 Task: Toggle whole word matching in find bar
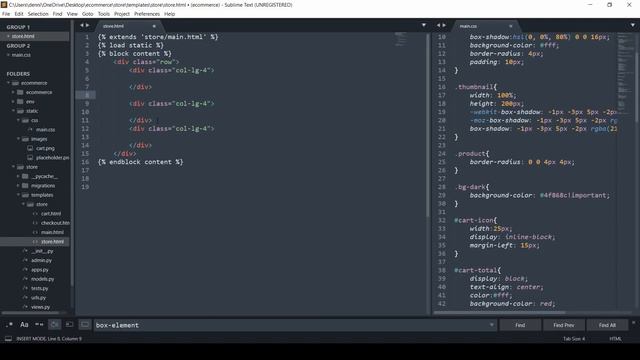[x=39, y=325]
